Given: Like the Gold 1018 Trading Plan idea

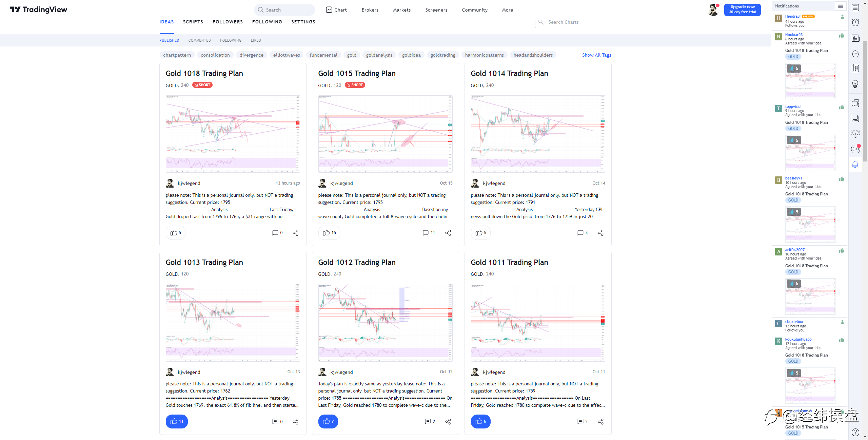Looking at the screenshot, I should pyautogui.click(x=176, y=233).
